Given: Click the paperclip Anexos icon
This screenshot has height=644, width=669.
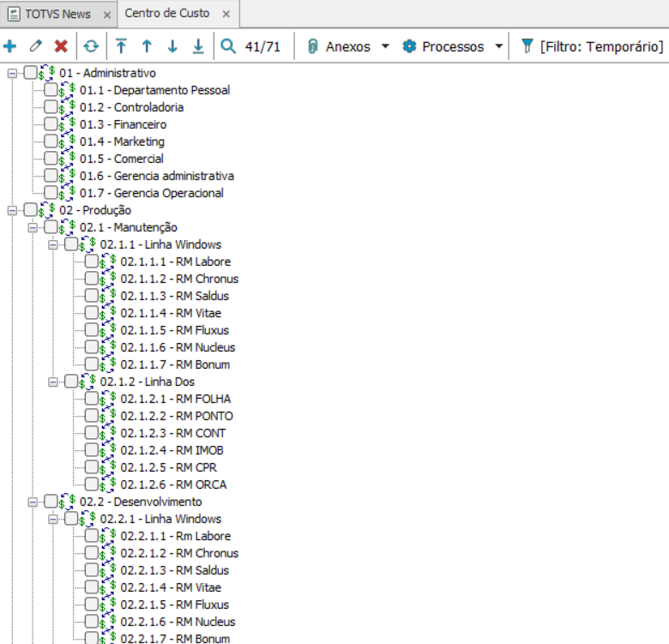Looking at the screenshot, I should [313, 46].
